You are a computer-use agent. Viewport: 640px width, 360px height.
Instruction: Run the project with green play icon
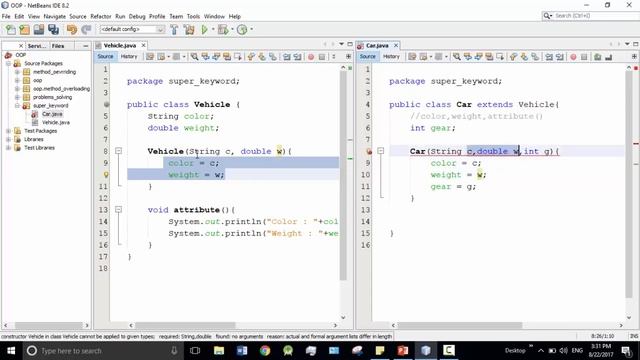(204, 29)
